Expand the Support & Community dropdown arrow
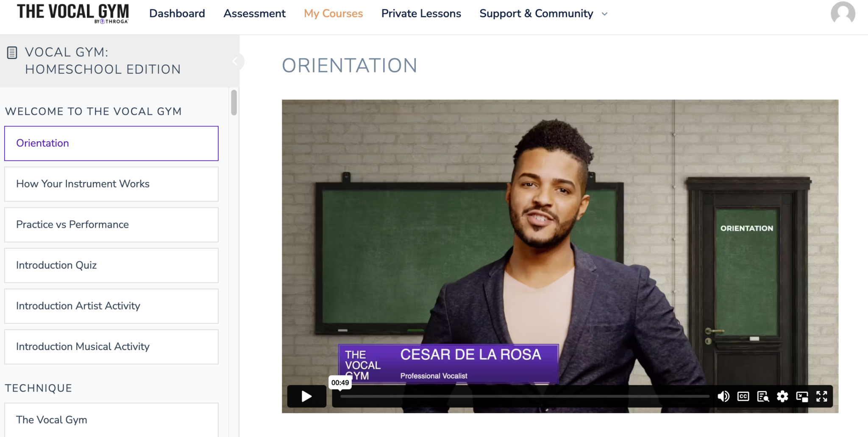868x437 pixels. 605,14
